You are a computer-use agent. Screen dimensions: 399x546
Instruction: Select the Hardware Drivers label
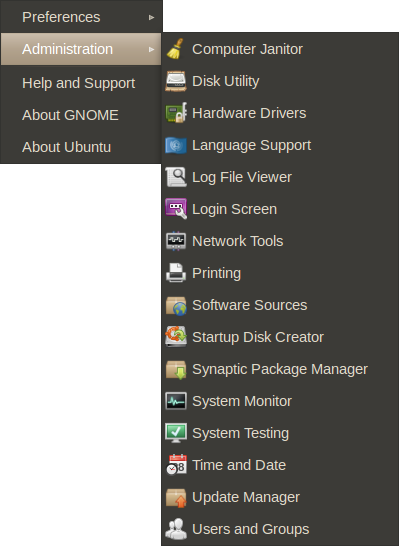tap(249, 113)
